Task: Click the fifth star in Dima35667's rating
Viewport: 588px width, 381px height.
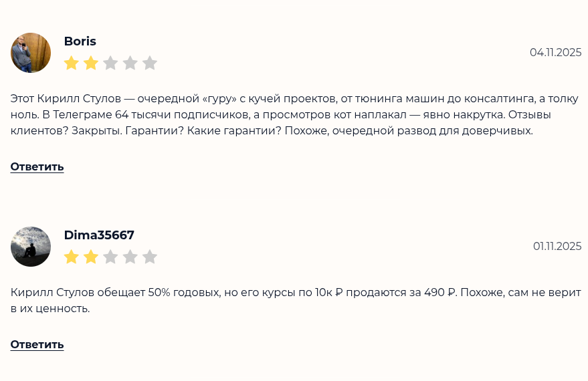Action: [150, 257]
